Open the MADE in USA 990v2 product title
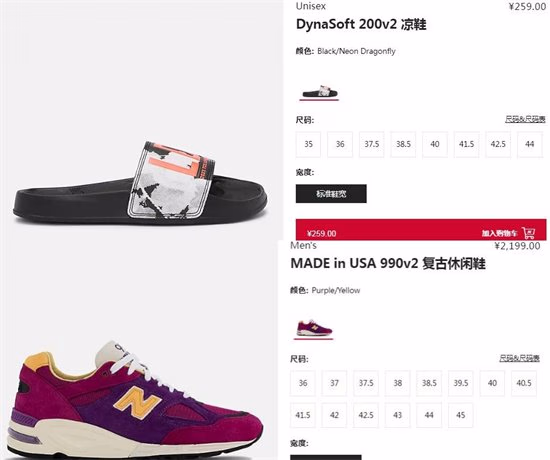 pyautogui.click(x=388, y=264)
